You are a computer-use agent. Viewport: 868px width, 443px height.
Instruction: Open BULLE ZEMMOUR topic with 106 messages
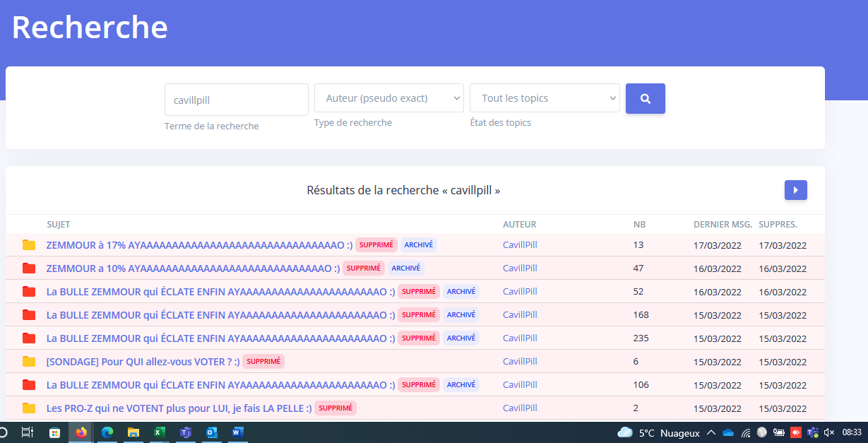coord(220,385)
